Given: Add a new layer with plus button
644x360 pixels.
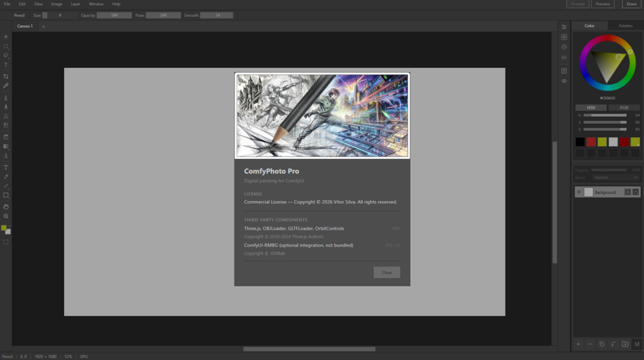Looking at the screenshot, I should tap(578, 344).
